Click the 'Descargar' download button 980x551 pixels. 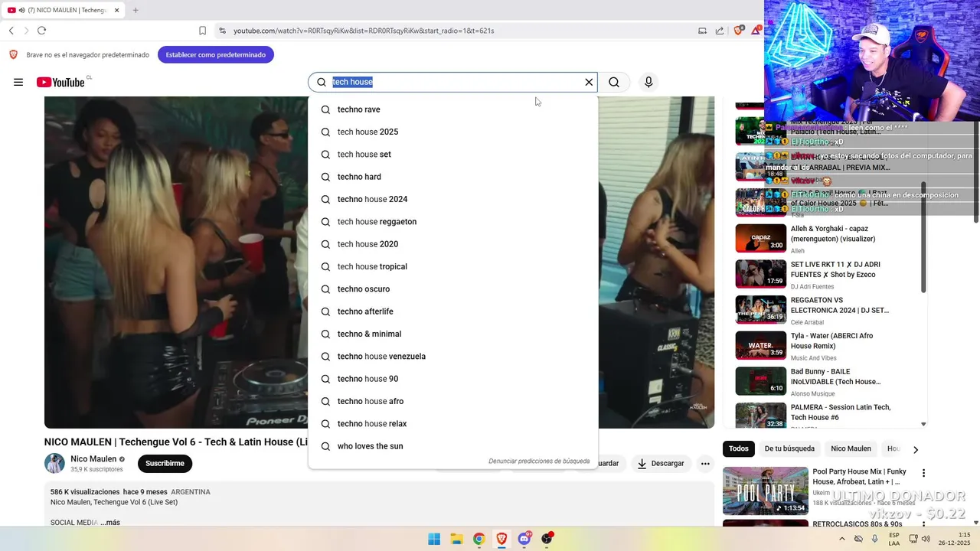[x=661, y=463]
